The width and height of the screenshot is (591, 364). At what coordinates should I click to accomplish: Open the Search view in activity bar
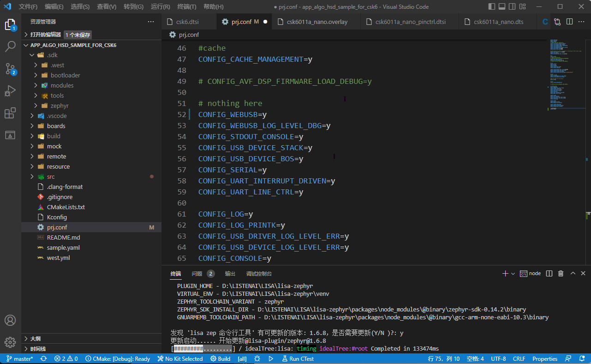coord(10,46)
